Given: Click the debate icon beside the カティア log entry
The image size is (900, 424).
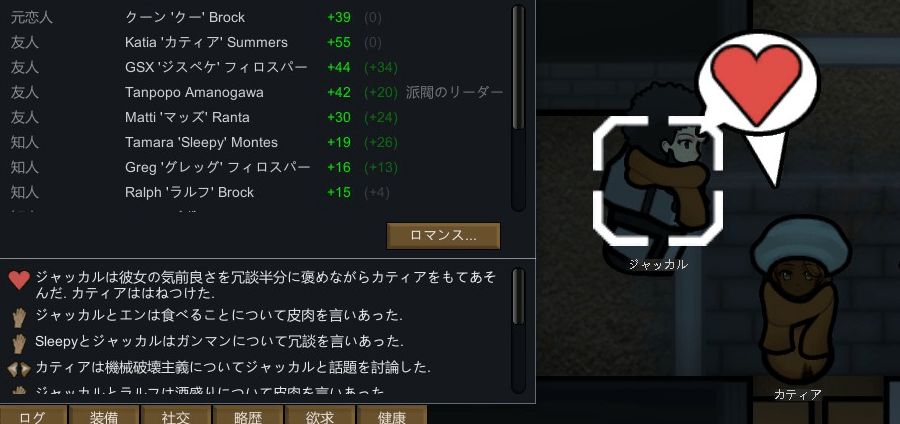Looking at the screenshot, I should click(x=19, y=368).
